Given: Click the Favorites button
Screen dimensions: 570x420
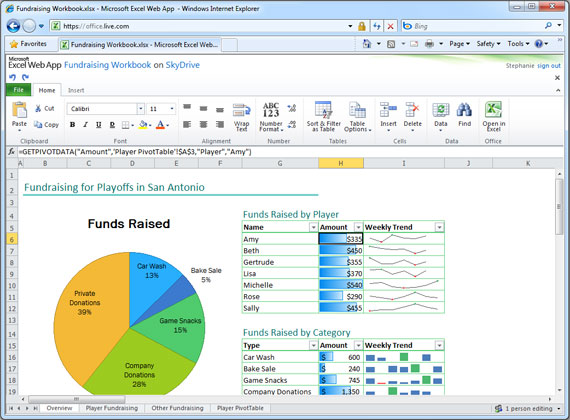Looking at the screenshot, I should pos(29,44).
